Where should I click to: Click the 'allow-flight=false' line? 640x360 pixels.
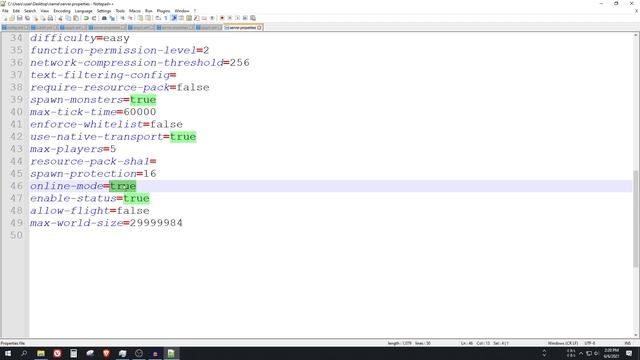[x=90, y=211]
